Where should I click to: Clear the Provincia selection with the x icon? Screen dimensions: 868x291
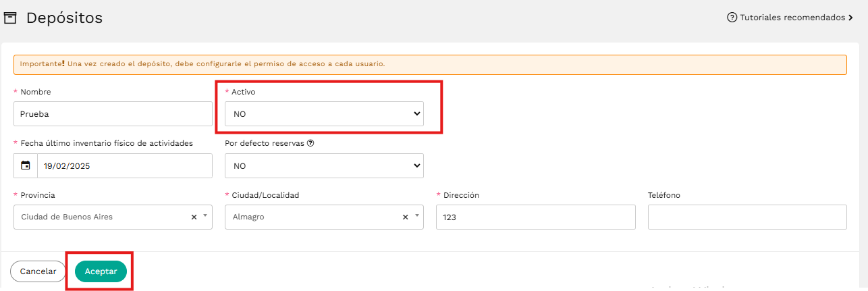pyautogui.click(x=194, y=217)
